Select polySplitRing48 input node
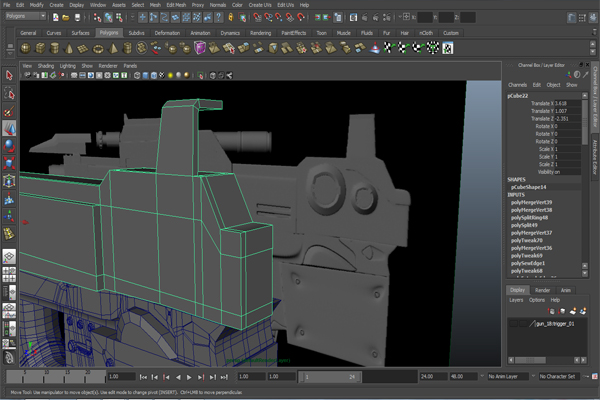Screen dimensions: 600x400 [529, 217]
